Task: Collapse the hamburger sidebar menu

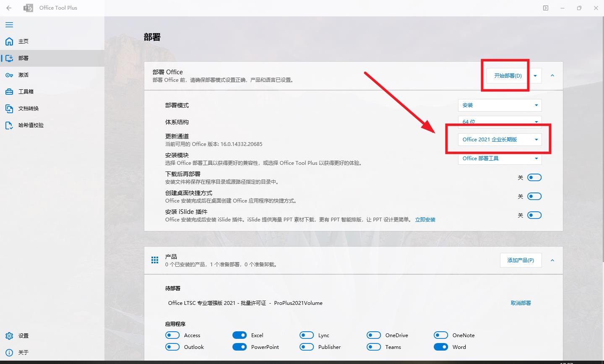Action: 9,25
